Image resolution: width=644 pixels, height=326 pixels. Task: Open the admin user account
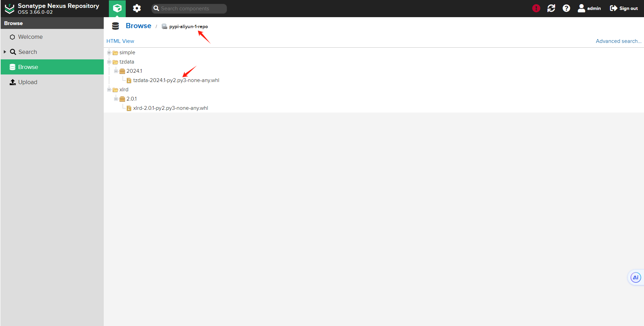(x=589, y=8)
